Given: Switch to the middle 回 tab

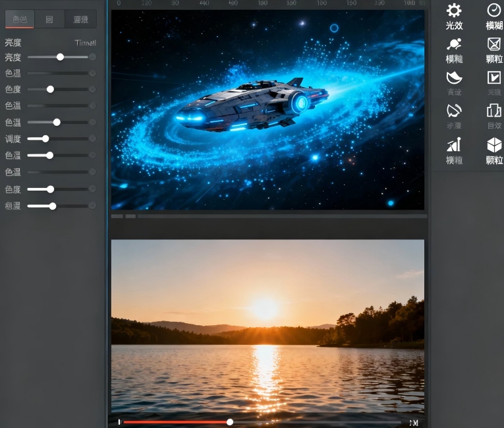Looking at the screenshot, I should pos(49,20).
